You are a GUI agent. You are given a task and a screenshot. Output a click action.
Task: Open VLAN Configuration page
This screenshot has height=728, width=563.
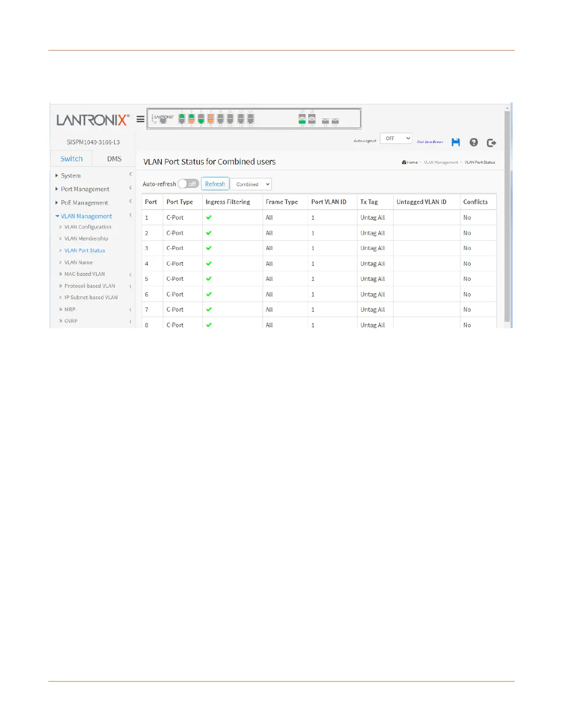coord(87,227)
